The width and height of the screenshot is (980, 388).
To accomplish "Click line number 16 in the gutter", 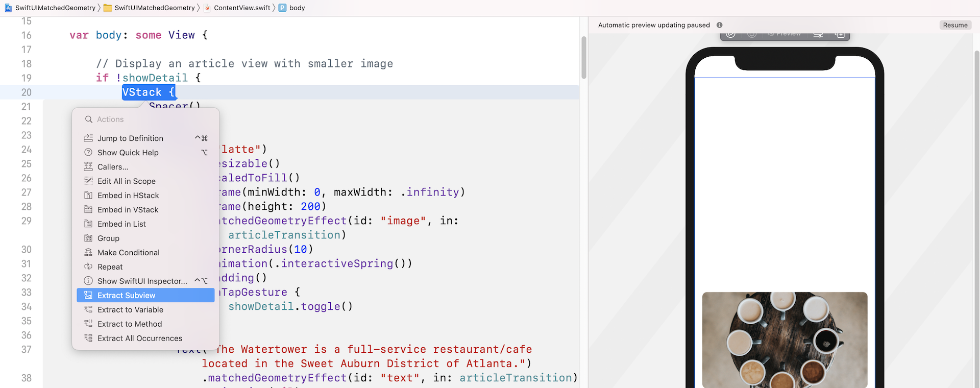I will pos(27,35).
